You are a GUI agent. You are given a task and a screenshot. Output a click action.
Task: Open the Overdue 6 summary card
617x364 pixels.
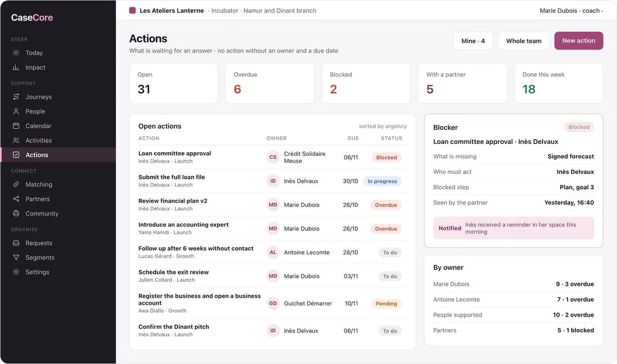tap(269, 83)
